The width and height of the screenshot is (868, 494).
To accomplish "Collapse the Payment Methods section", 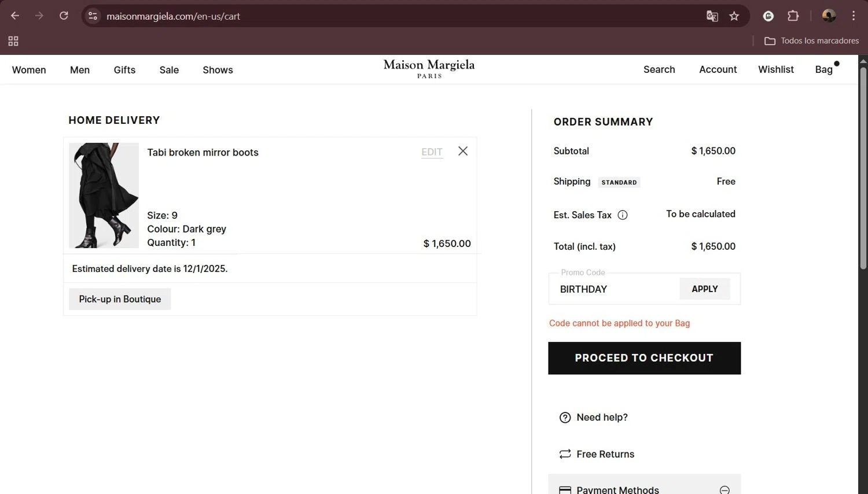I will 724,490.
